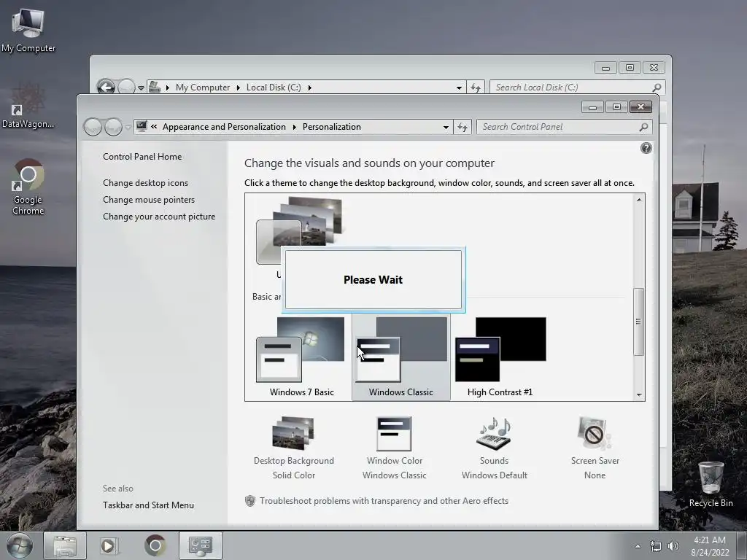Click forward button in Personalization window

point(113,127)
